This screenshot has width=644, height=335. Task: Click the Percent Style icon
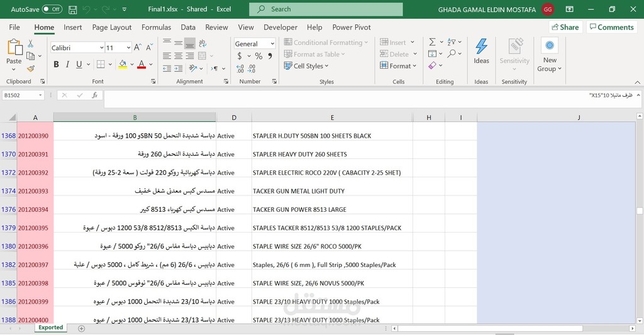click(258, 56)
